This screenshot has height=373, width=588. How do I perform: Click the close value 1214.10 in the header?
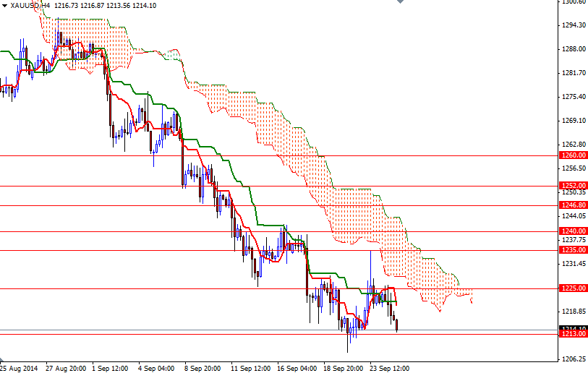point(144,6)
